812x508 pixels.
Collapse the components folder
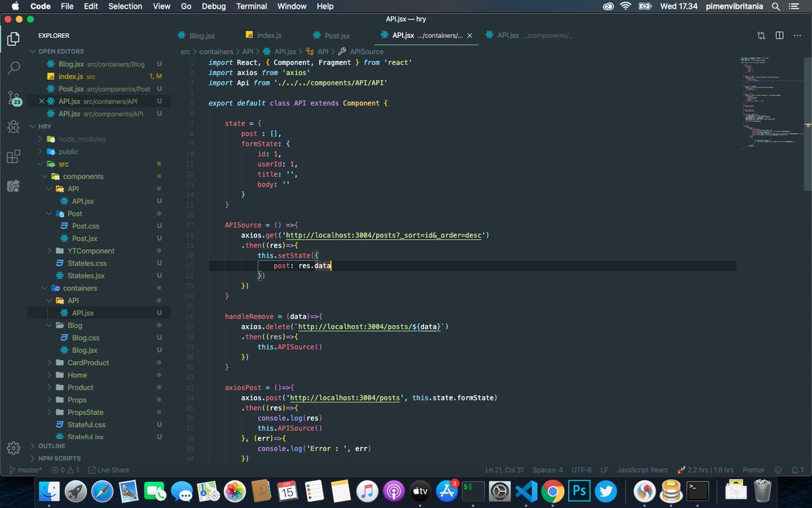tap(83, 176)
